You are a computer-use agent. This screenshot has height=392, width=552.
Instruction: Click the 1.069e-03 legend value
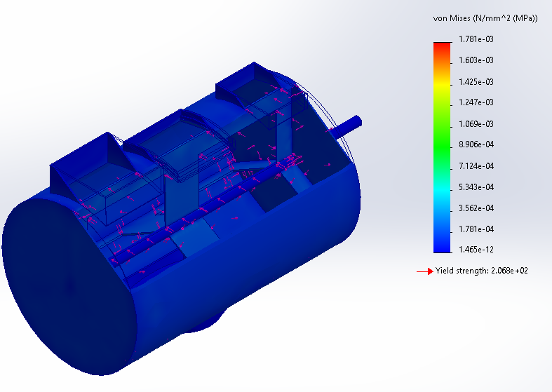[x=476, y=124]
